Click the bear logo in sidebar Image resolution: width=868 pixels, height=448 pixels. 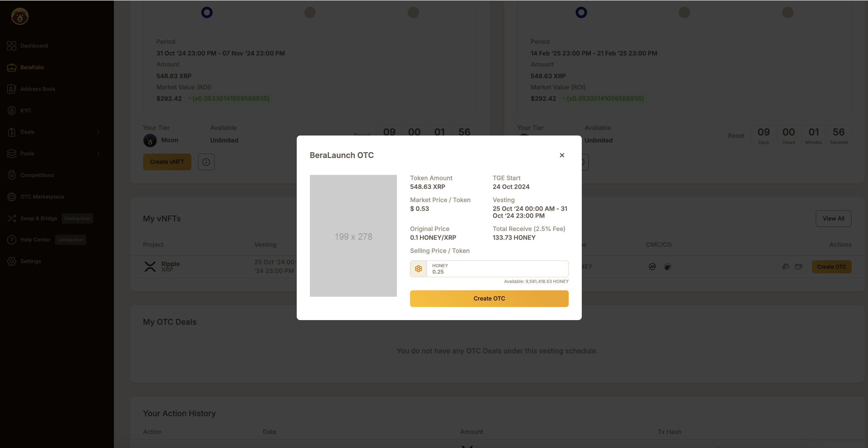[x=20, y=16]
